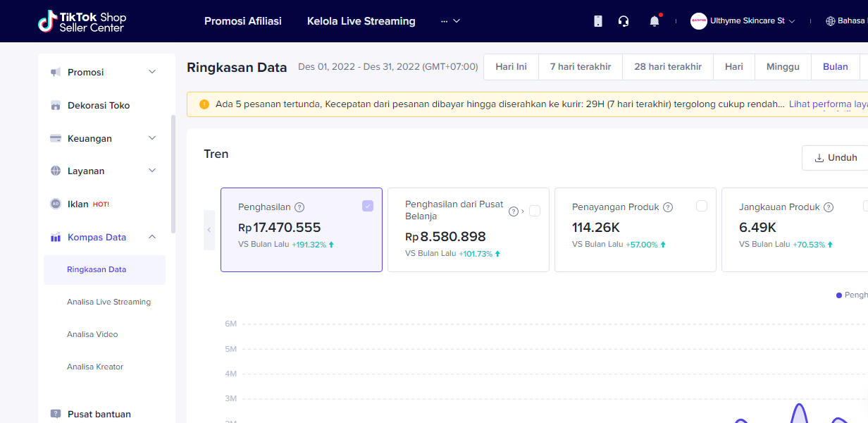Open the notifications bell

(655, 21)
